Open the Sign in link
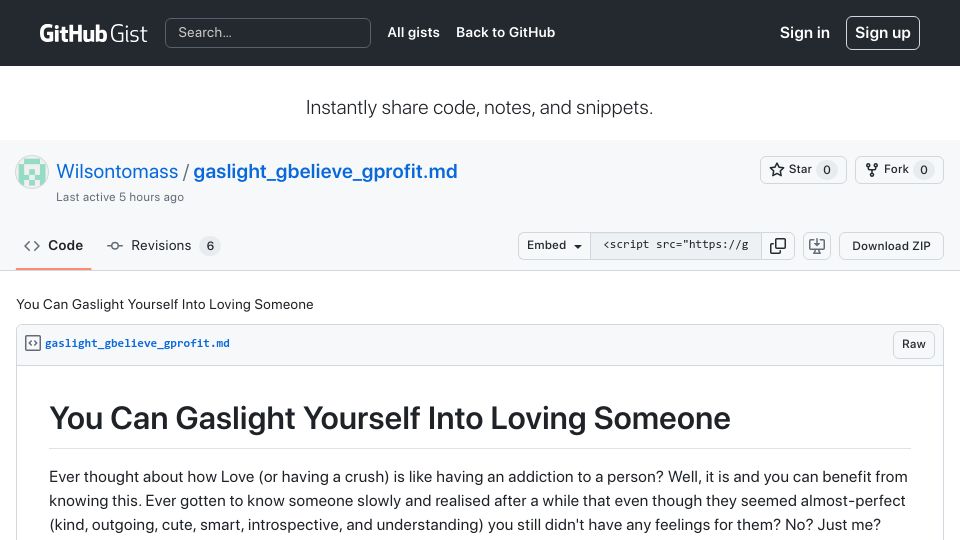The height and width of the screenshot is (540, 960). 804,32
